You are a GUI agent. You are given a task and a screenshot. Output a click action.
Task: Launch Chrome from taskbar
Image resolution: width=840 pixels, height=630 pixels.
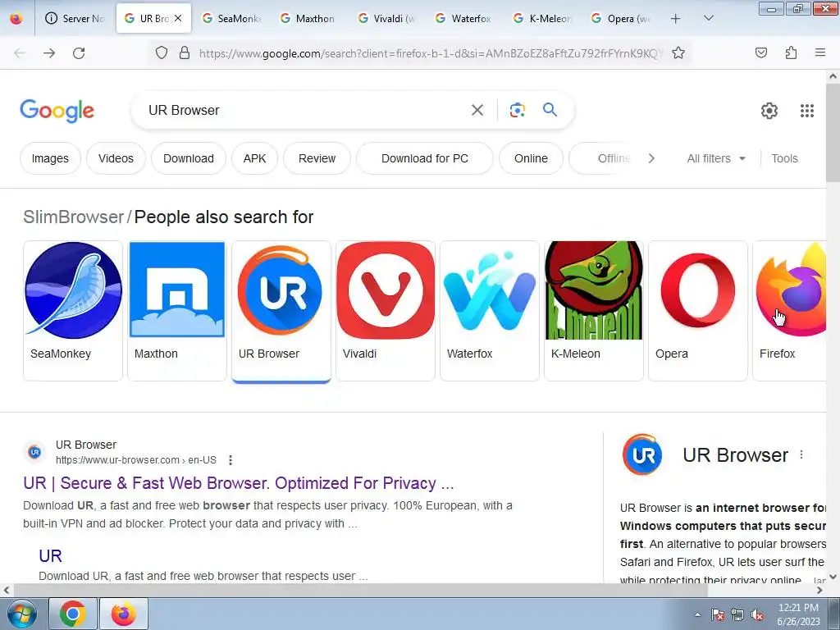pyautogui.click(x=73, y=614)
